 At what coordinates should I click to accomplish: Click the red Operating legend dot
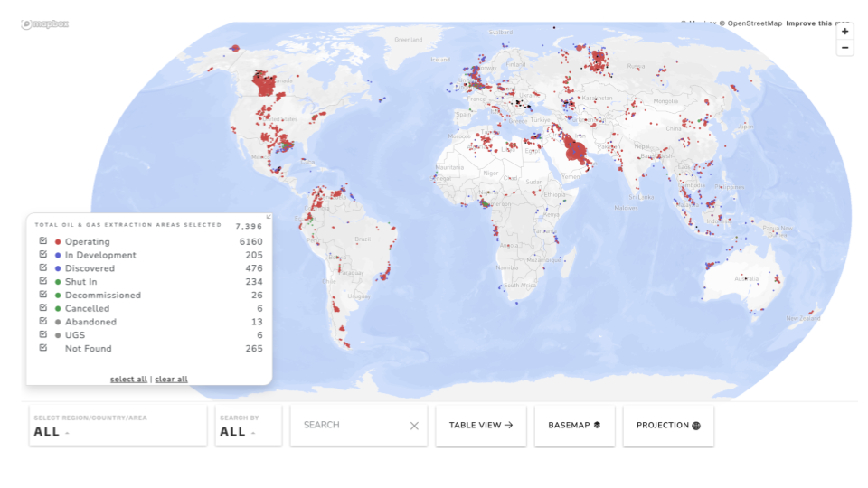tap(58, 242)
